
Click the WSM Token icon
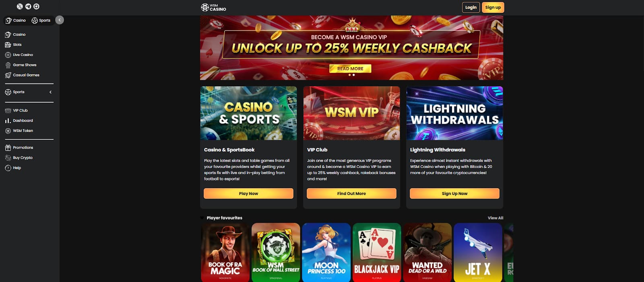[x=8, y=131]
